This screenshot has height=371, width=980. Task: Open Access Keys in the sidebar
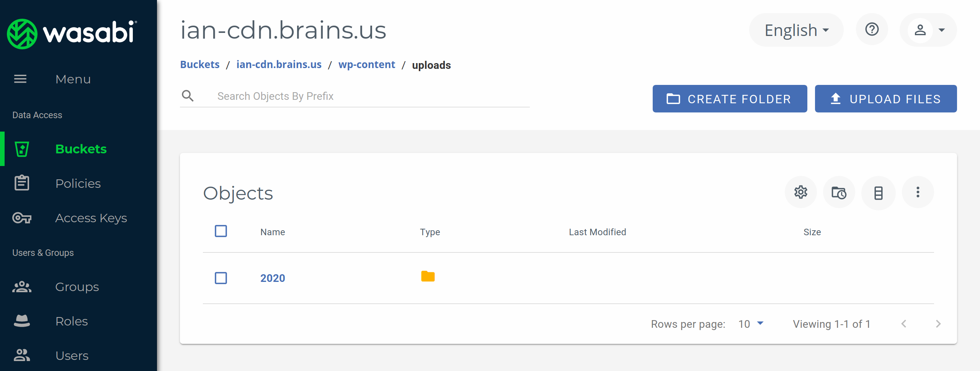[x=91, y=218]
